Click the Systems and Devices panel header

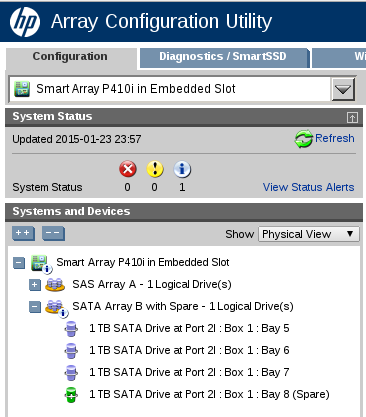pos(184,212)
